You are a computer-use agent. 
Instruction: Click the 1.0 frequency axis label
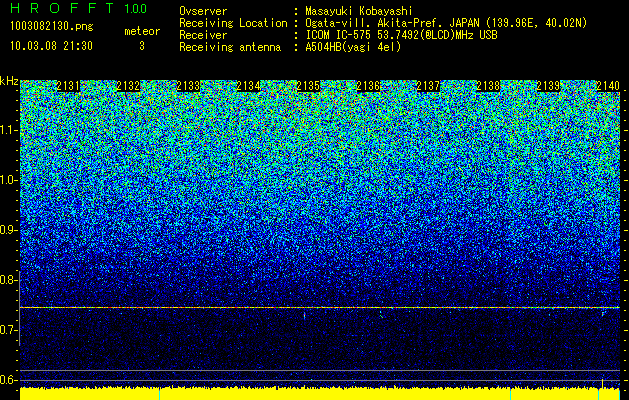tap(8, 180)
